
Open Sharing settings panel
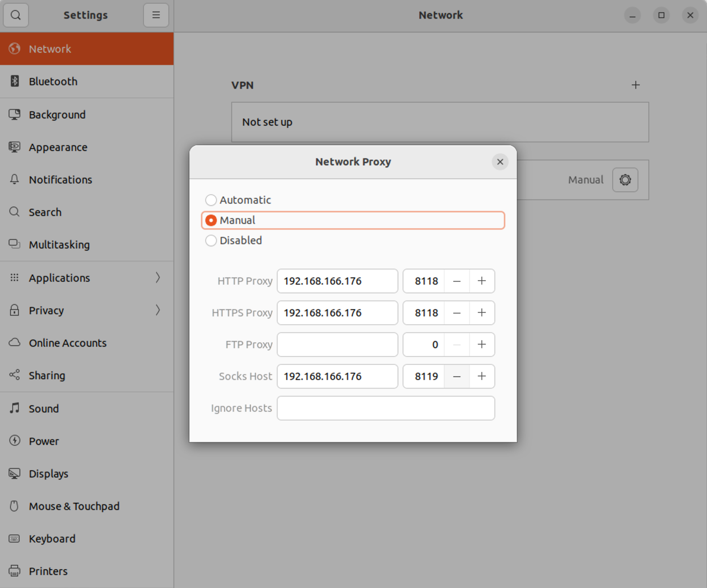[87, 375]
